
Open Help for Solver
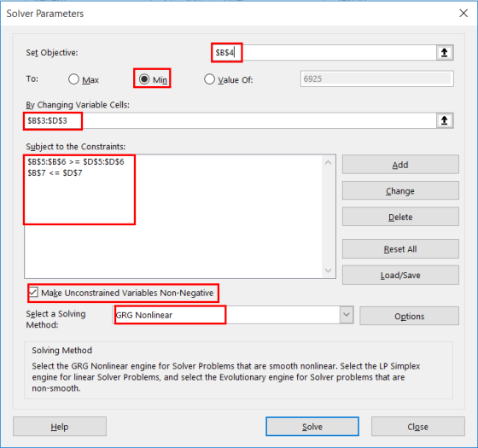[60, 427]
